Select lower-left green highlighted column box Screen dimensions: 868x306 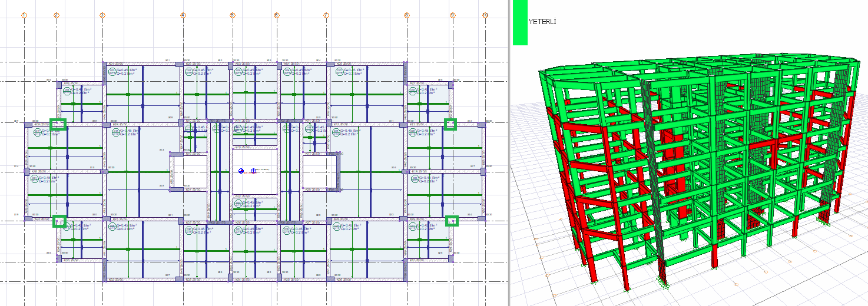click(x=59, y=221)
